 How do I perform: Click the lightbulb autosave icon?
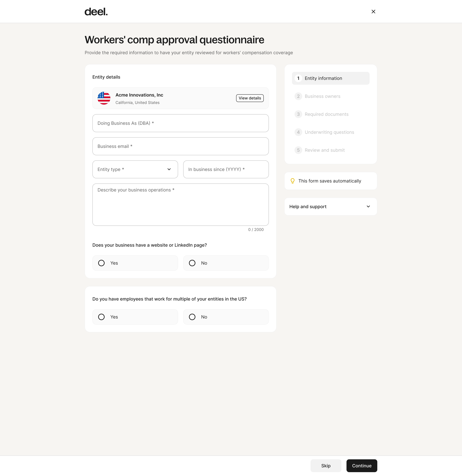[292, 181]
